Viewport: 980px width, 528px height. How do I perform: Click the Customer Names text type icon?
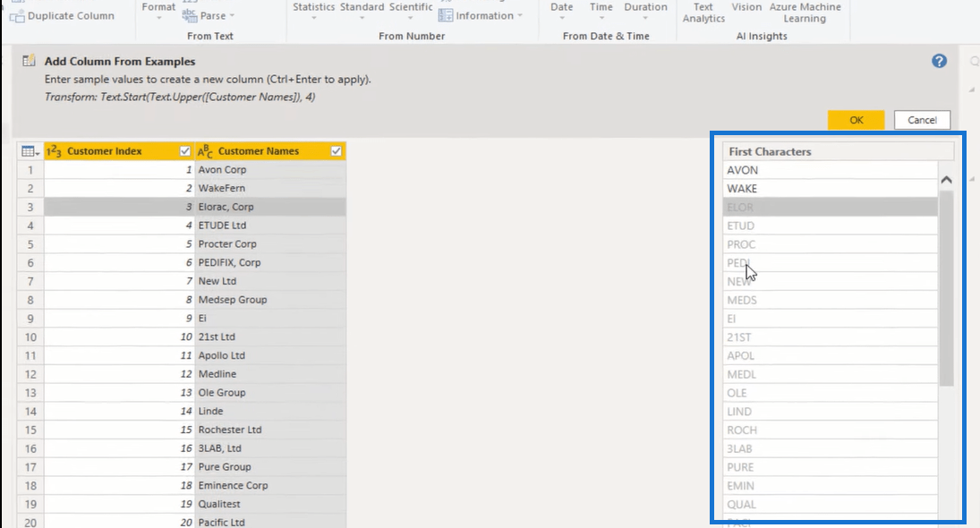point(205,151)
